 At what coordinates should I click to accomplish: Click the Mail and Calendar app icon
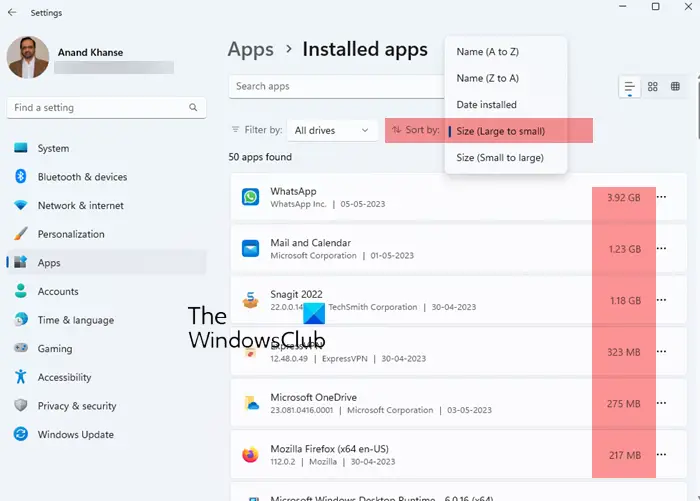[250, 248]
